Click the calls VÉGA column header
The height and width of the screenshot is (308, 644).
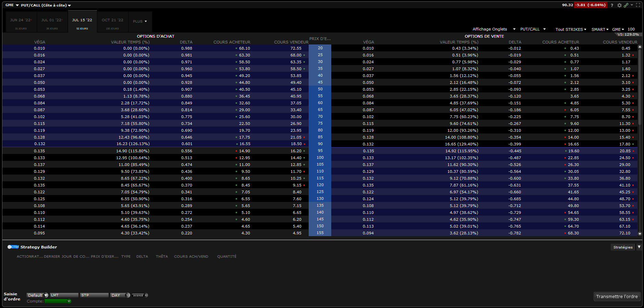[40, 42]
